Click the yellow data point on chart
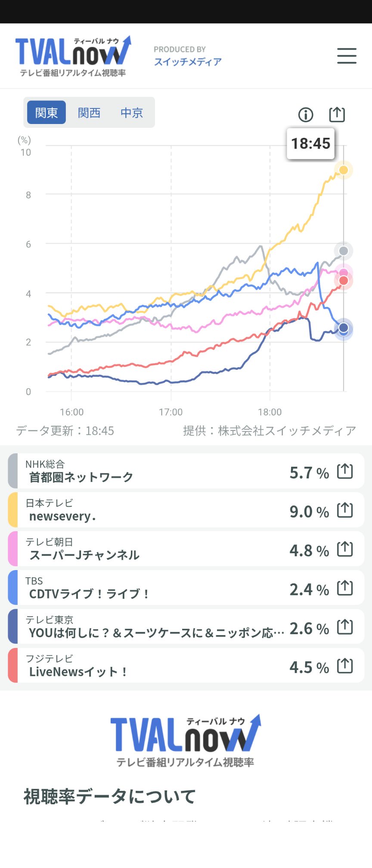The image size is (372, 868). coord(344,170)
